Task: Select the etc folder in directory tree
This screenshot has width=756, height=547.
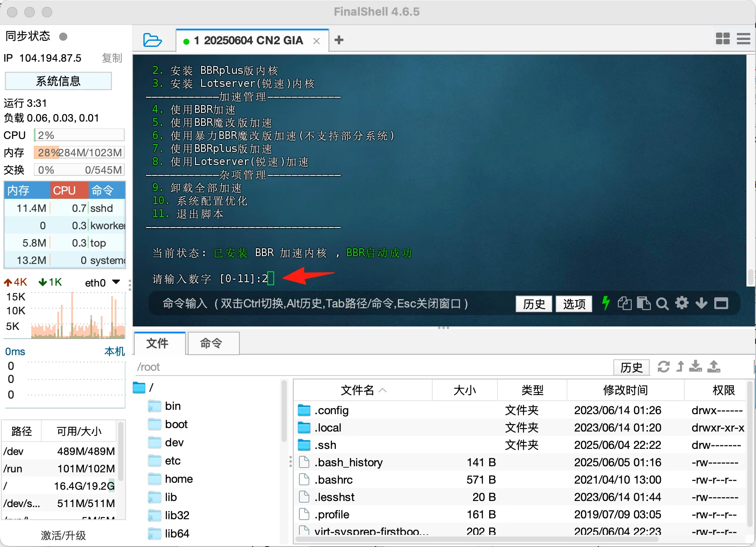Action: tap(172, 461)
